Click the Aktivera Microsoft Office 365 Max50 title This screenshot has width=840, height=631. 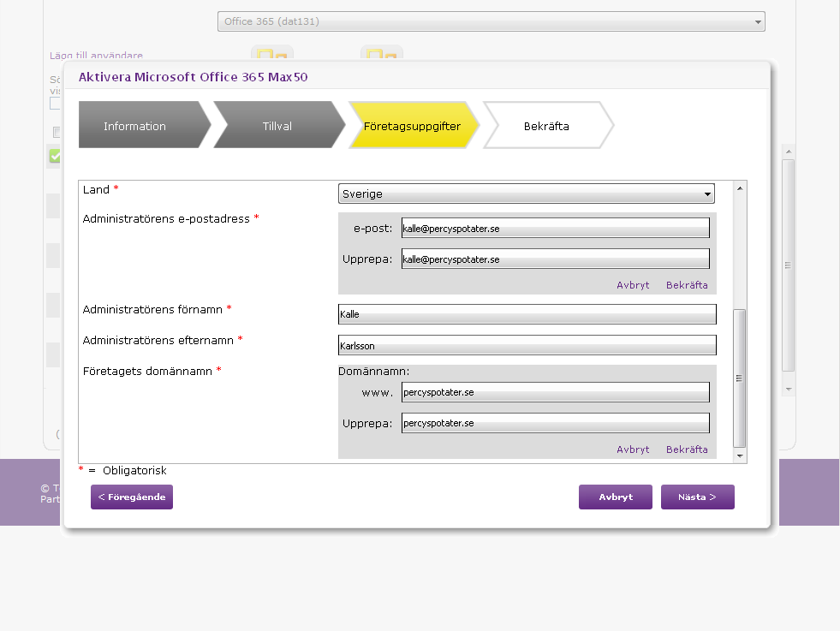pyautogui.click(x=194, y=76)
